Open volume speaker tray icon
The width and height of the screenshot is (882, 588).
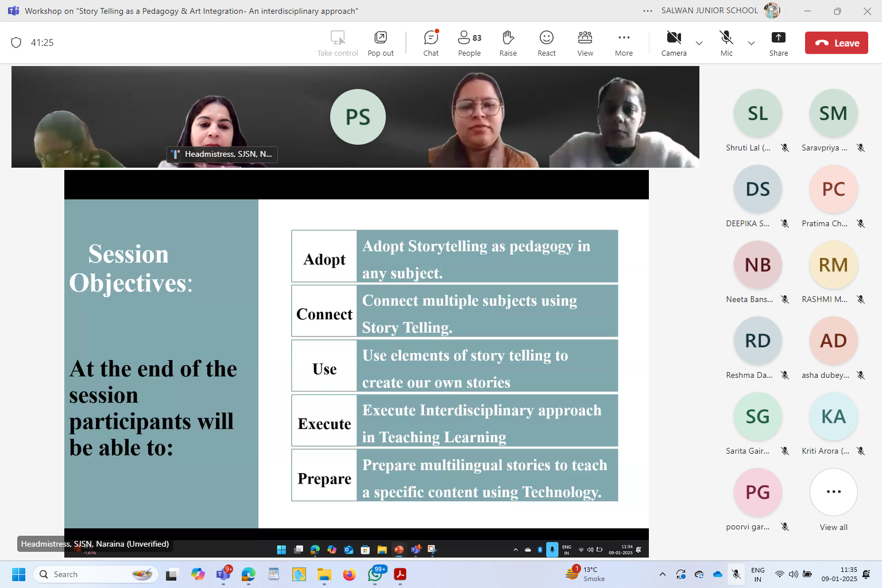pos(793,574)
